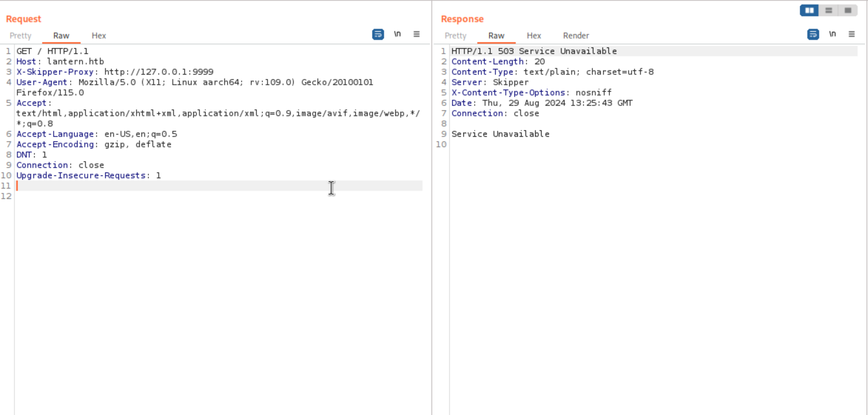Screen dimensions: 868x415
Task: Select Pretty tab in Request panel
Action: 20,36
